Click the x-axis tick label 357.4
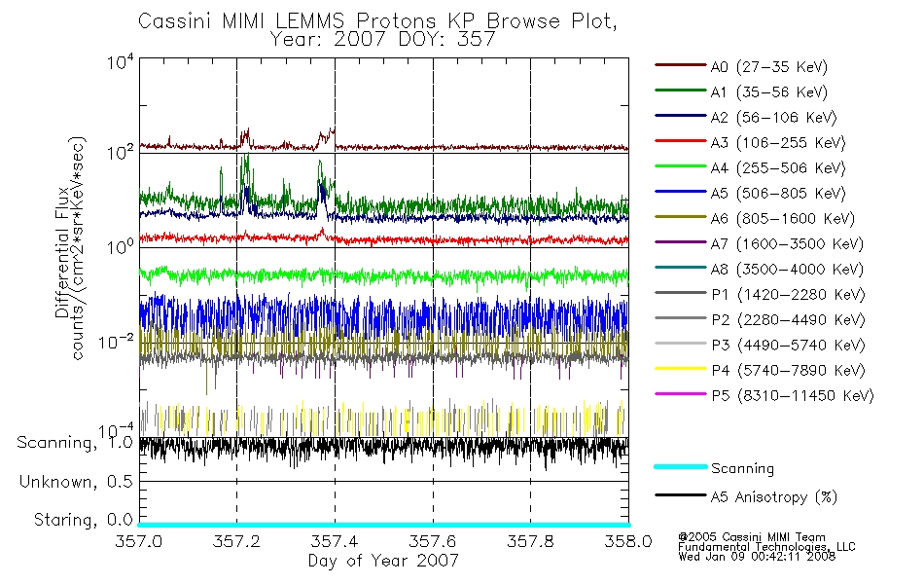924x584 pixels. [x=335, y=541]
